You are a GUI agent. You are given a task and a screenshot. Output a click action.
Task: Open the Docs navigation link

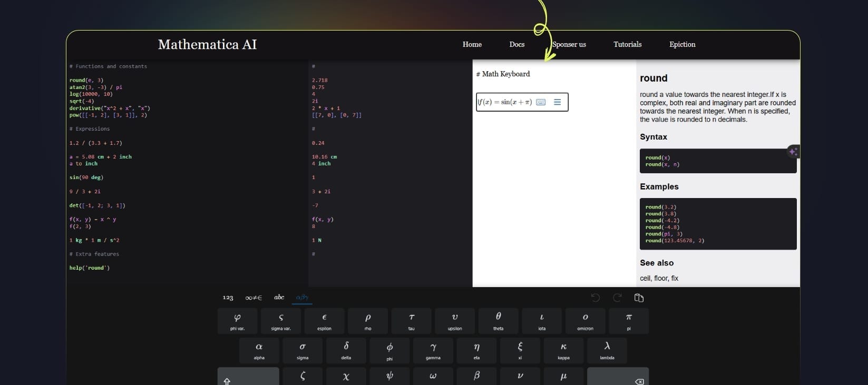[516, 44]
